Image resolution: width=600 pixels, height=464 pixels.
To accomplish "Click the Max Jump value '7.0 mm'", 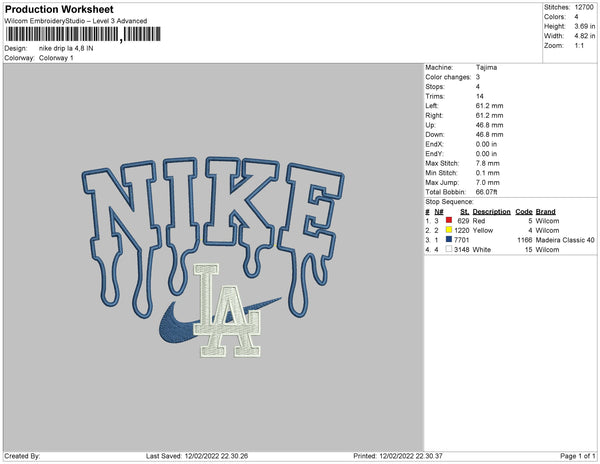I will pyautogui.click(x=488, y=182).
